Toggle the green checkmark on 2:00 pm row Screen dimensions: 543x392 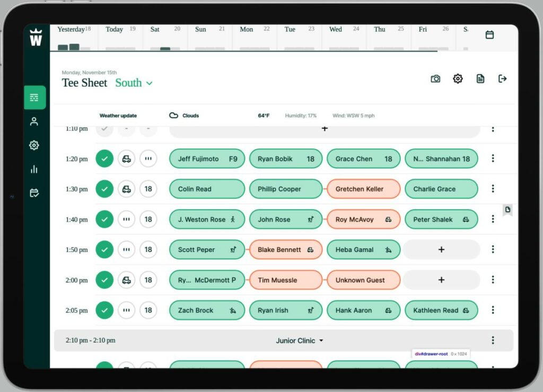[x=104, y=280]
